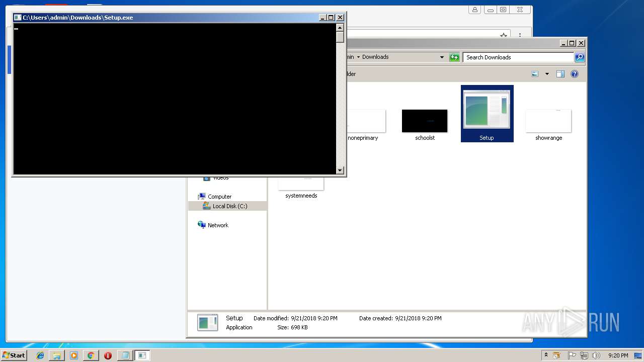
Task: Open the Opera taskbar icon
Action: click(x=108, y=355)
